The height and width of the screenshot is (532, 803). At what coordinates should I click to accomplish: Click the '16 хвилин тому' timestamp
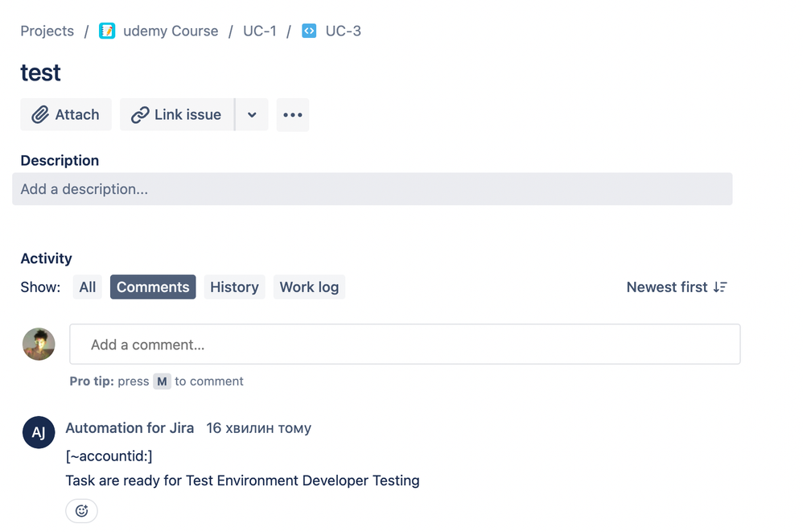point(258,428)
